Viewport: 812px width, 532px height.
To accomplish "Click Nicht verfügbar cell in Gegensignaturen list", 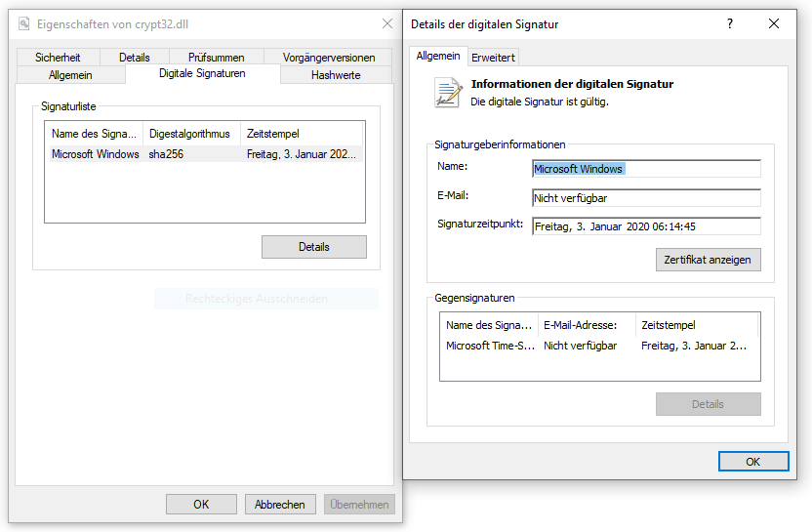I will (580, 346).
